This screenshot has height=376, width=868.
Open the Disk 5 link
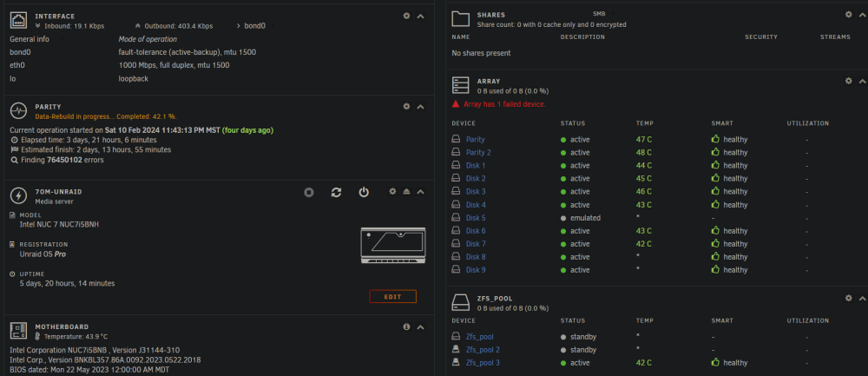(476, 218)
